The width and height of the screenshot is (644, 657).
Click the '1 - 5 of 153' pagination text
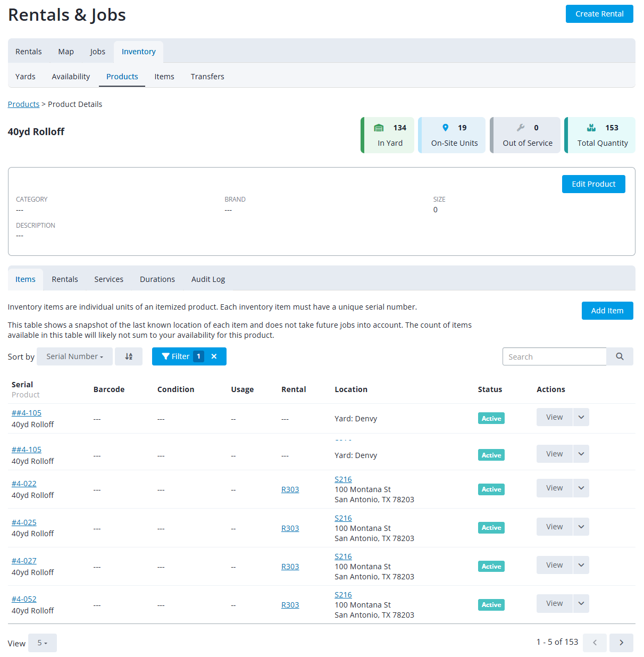[x=557, y=642]
